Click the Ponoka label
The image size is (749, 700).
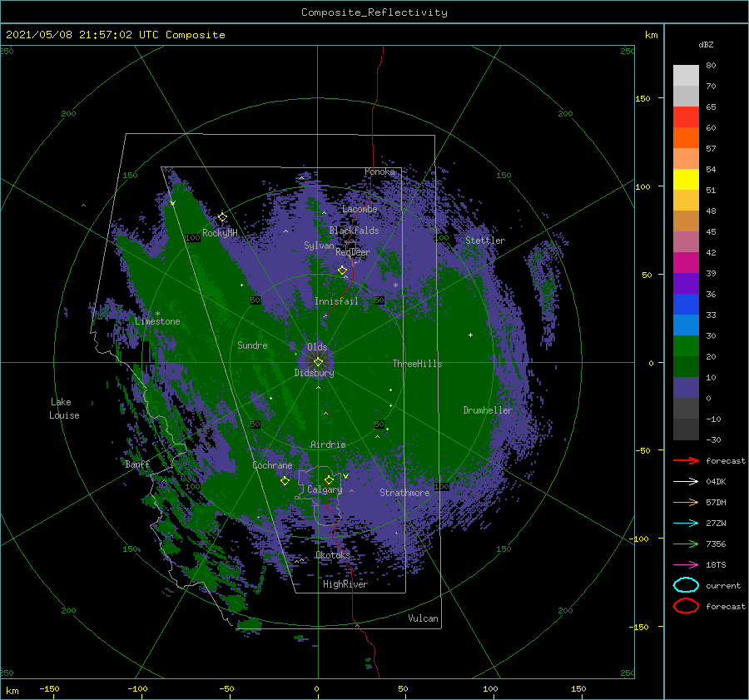pyautogui.click(x=379, y=171)
